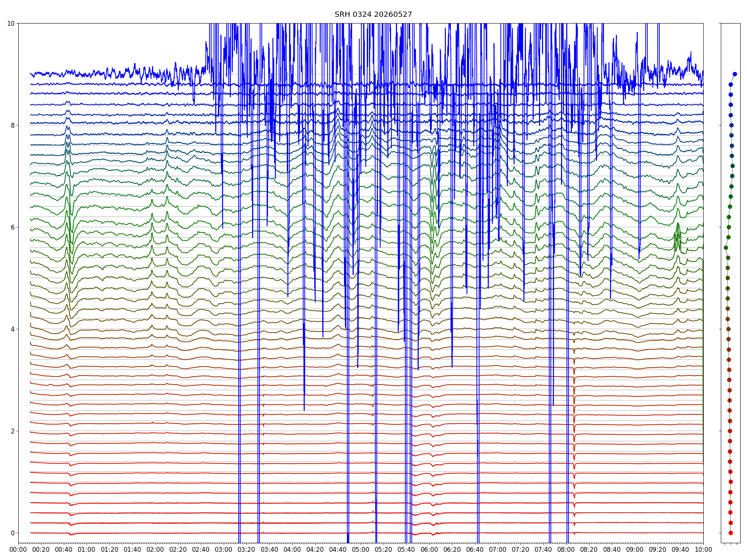Click the 08:00 time axis label
747x560 pixels.
click(x=566, y=550)
